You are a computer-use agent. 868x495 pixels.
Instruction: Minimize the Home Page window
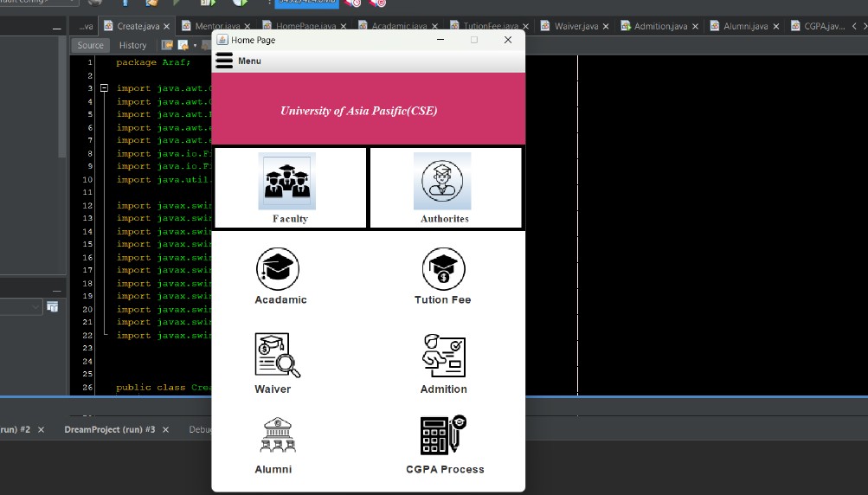pos(440,40)
